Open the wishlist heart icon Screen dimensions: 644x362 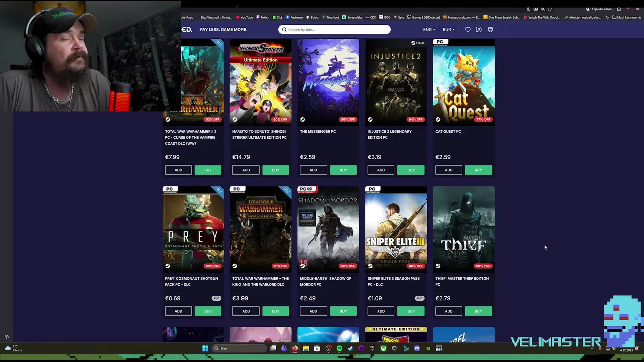coord(467,30)
